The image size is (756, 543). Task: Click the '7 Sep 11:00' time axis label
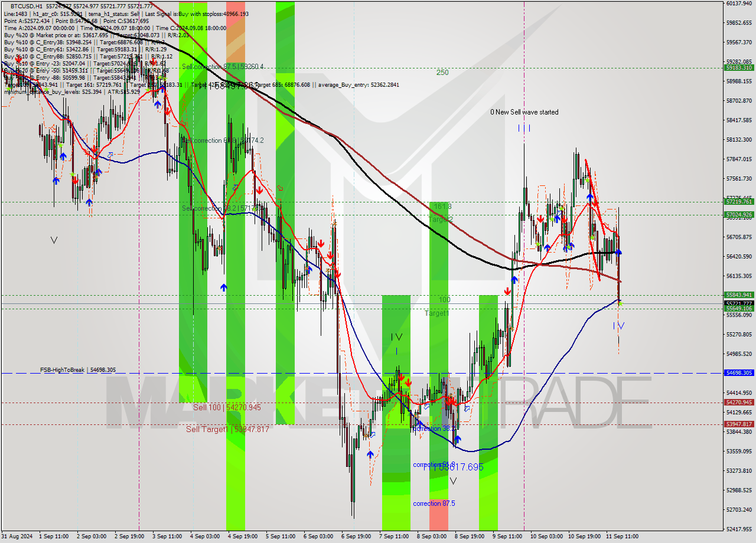coord(394,537)
